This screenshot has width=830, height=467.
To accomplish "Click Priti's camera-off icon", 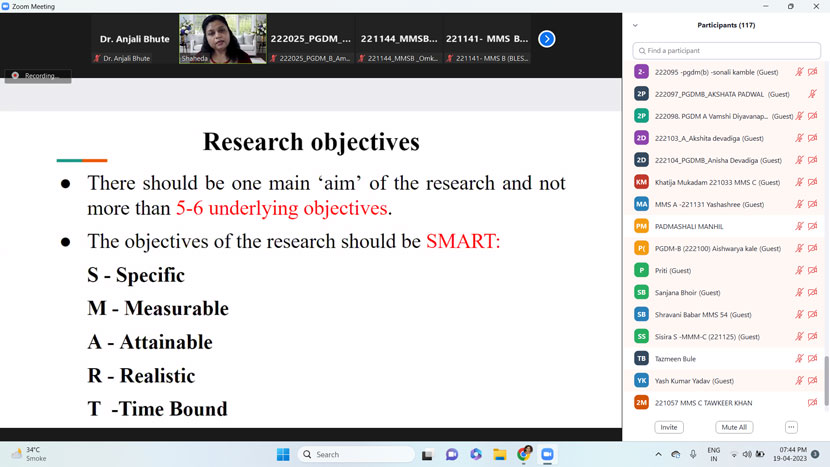I will [813, 271].
